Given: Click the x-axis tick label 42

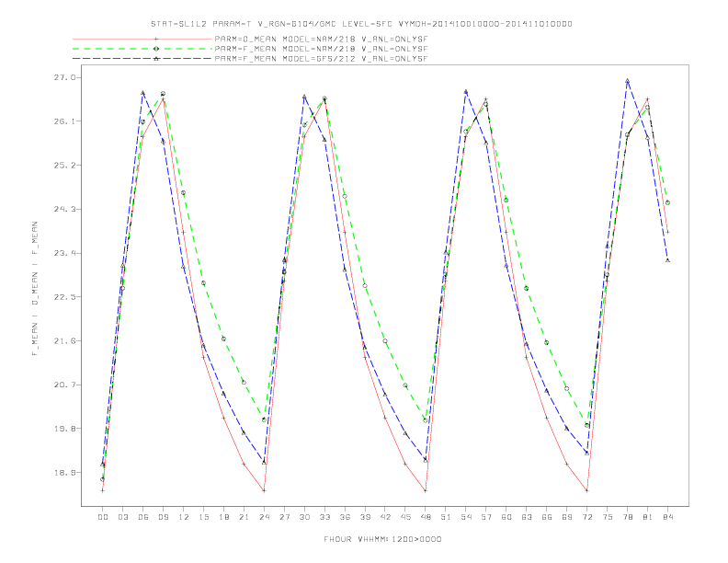Looking at the screenshot, I should 385,517.
